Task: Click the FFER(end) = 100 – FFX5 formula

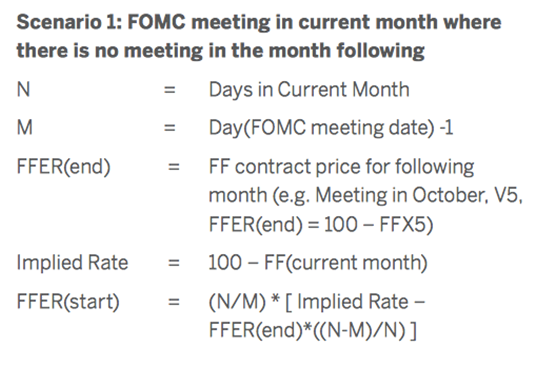Action: [x=321, y=225]
